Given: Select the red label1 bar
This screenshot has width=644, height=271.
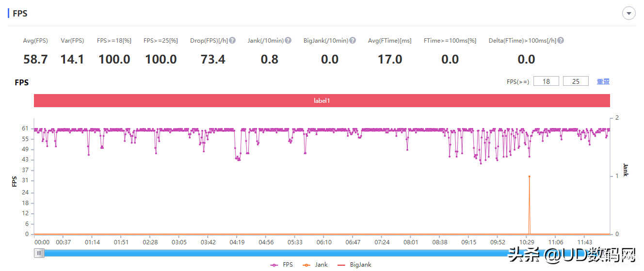Looking at the screenshot, I should pyautogui.click(x=322, y=101).
